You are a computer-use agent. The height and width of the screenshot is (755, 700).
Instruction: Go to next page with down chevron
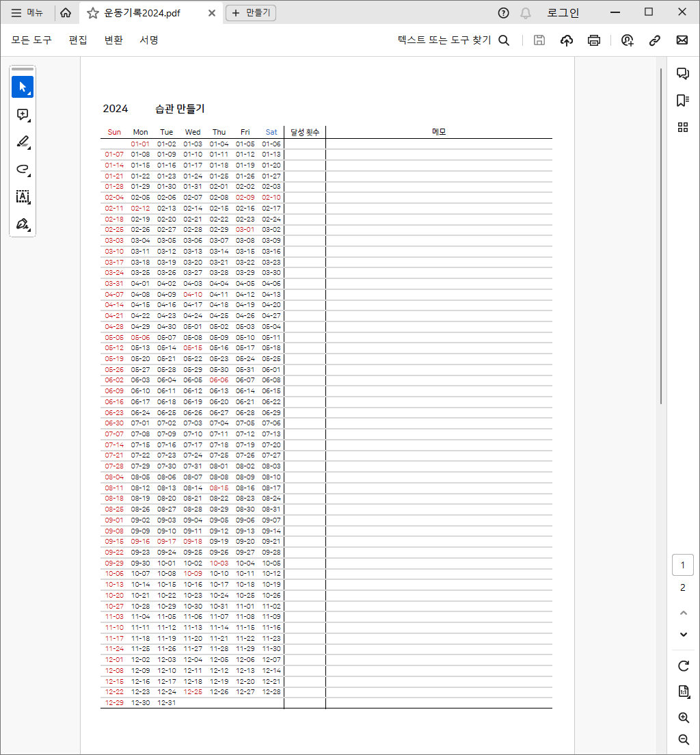pos(683,635)
